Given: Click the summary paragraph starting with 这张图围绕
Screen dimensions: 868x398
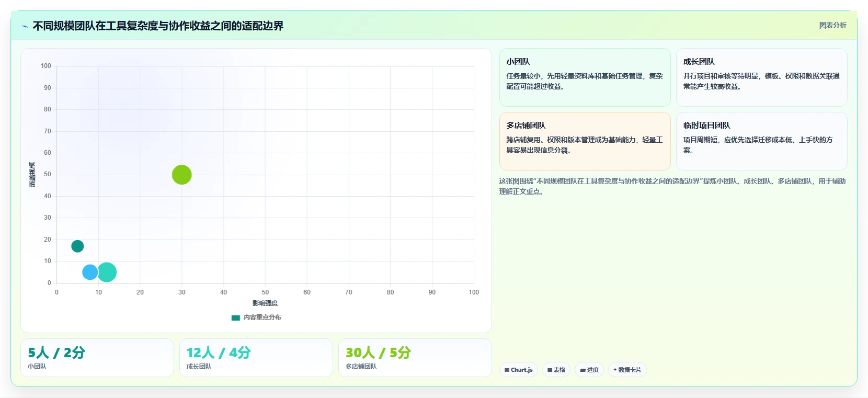Looking at the screenshot, I should tap(672, 186).
